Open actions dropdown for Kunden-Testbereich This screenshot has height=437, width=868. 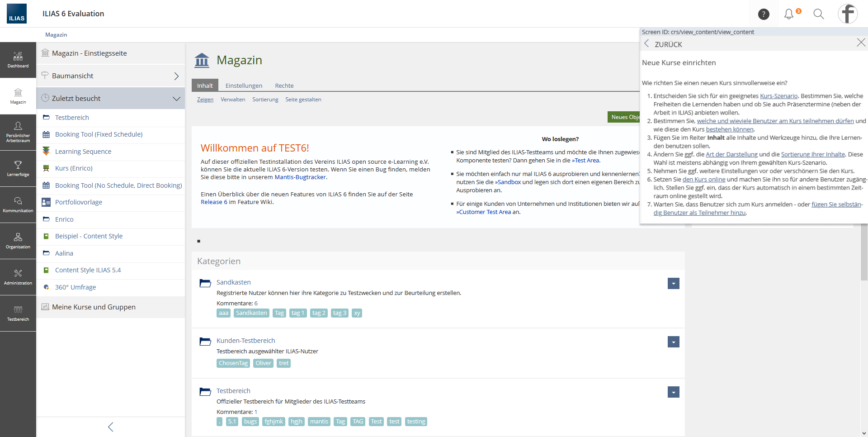point(673,342)
